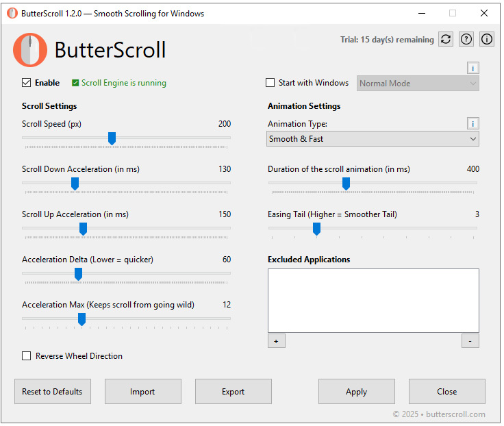
Task: Click the butterscroll.com footer link
Action: [x=455, y=414]
